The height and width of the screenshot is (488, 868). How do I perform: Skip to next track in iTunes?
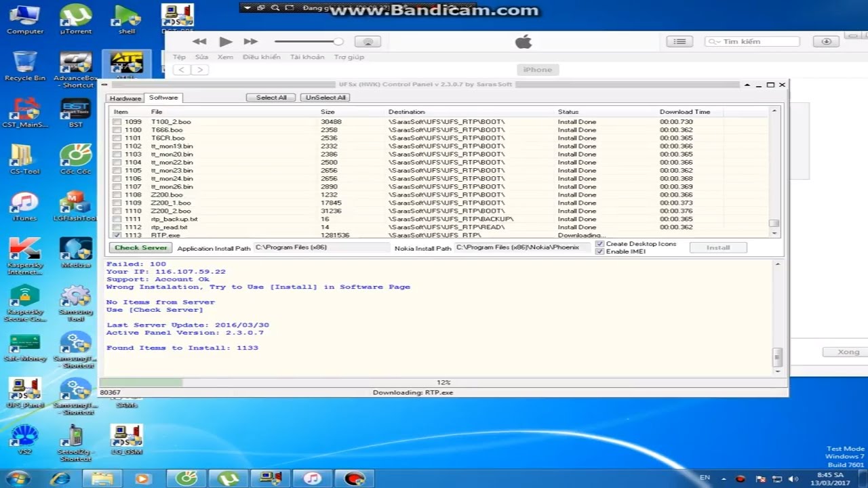pos(250,41)
